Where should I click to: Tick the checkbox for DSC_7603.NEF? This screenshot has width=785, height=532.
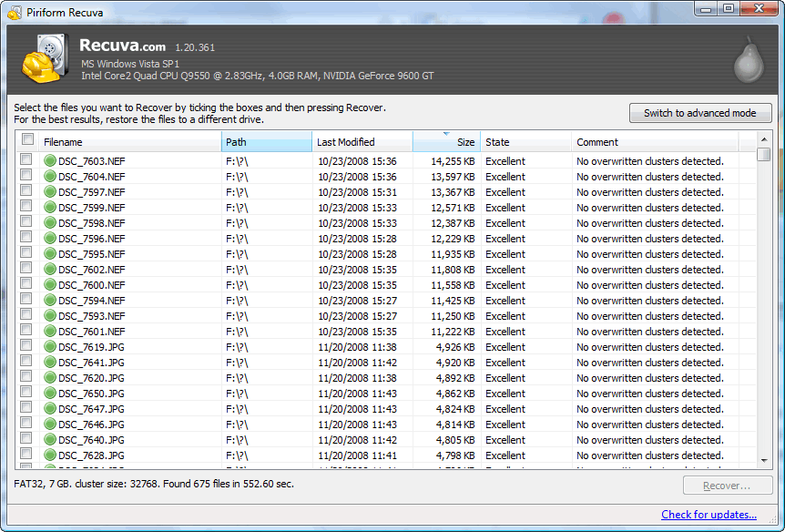26,159
